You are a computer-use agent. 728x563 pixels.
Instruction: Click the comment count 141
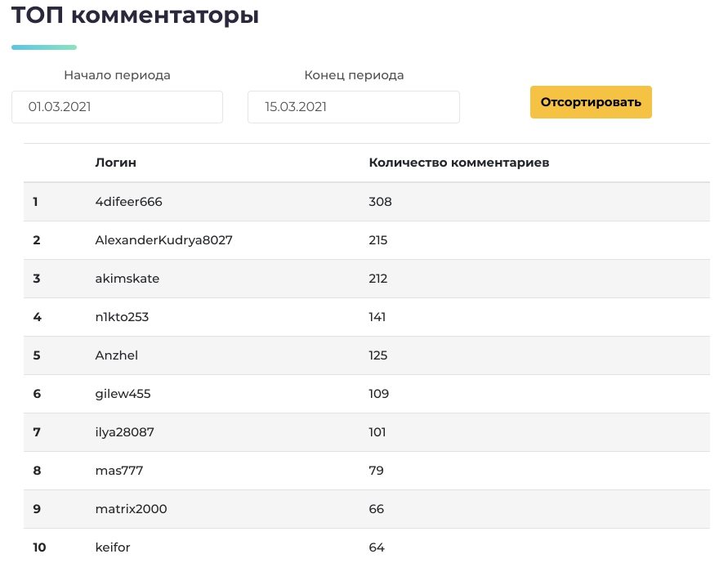pyautogui.click(x=377, y=317)
